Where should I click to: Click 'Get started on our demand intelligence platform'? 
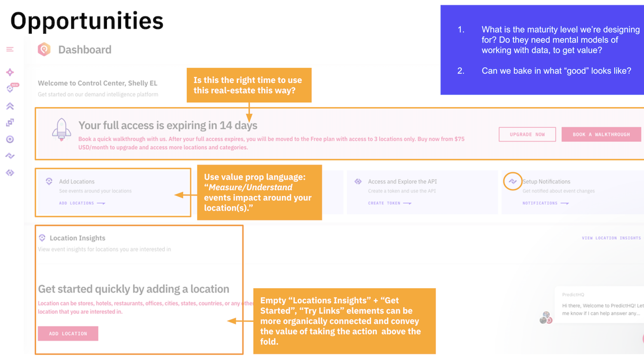click(x=98, y=94)
